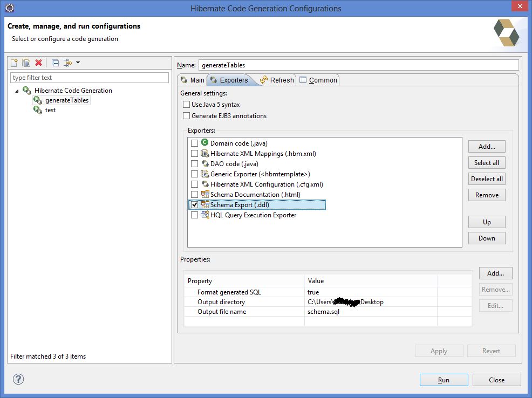Click the Schema Export table icon
The height and width of the screenshot is (398, 532).
click(205, 204)
